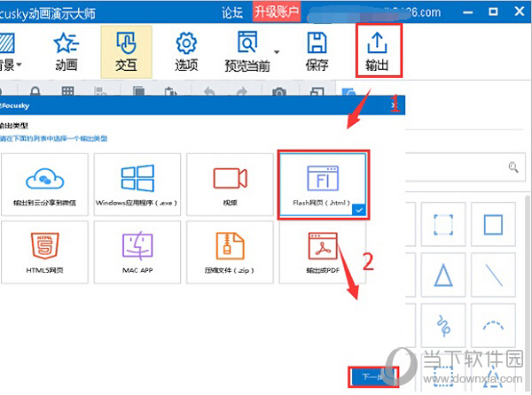Click the 保存 (Save) floppy disk icon
532x395 pixels.
(317, 50)
